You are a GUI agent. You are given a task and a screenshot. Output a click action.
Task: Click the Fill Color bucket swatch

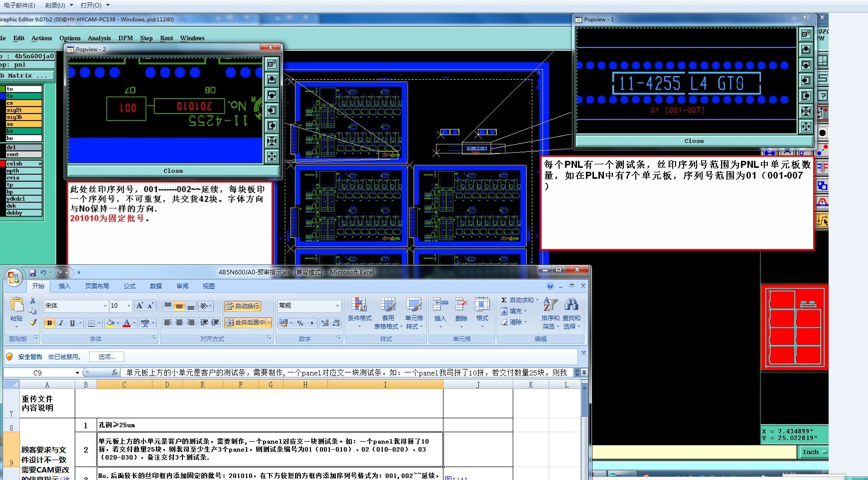click(x=110, y=323)
